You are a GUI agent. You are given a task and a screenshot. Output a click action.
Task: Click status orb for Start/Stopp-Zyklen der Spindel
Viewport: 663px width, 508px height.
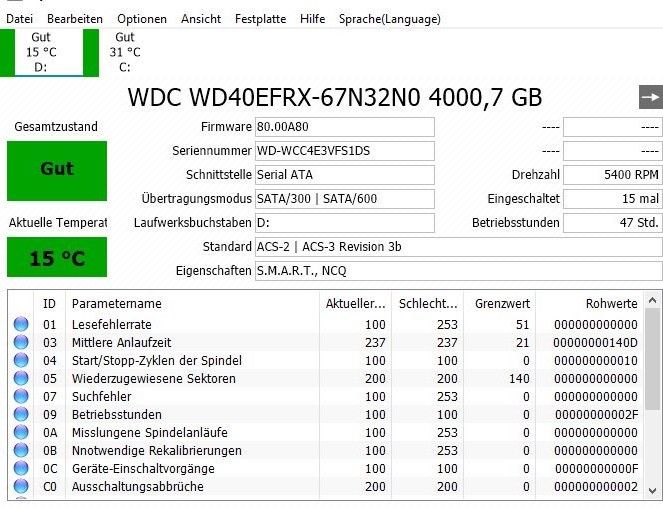click(x=21, y=360)
